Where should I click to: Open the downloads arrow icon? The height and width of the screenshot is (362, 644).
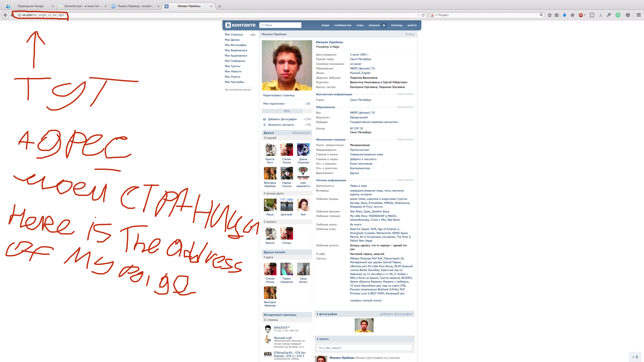click(565, 15)
